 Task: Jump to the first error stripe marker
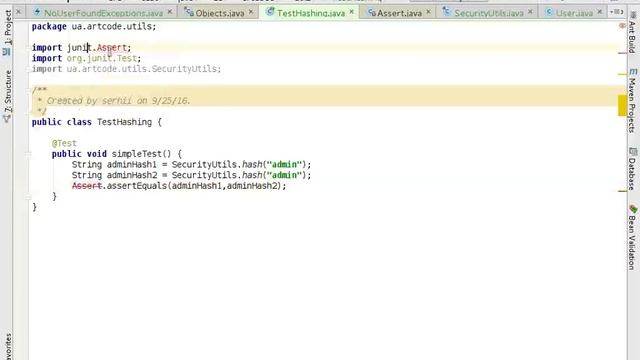point(622,53)
